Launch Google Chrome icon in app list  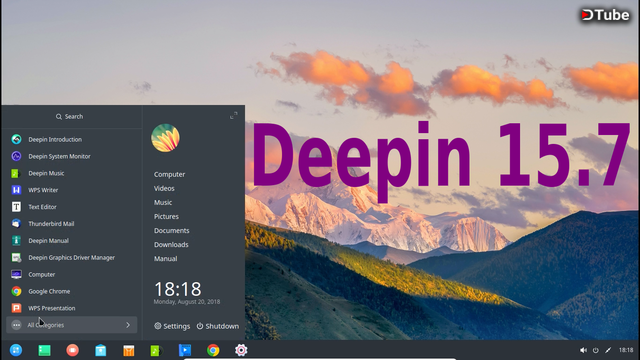pyautogui.click(x=16, y=291)
